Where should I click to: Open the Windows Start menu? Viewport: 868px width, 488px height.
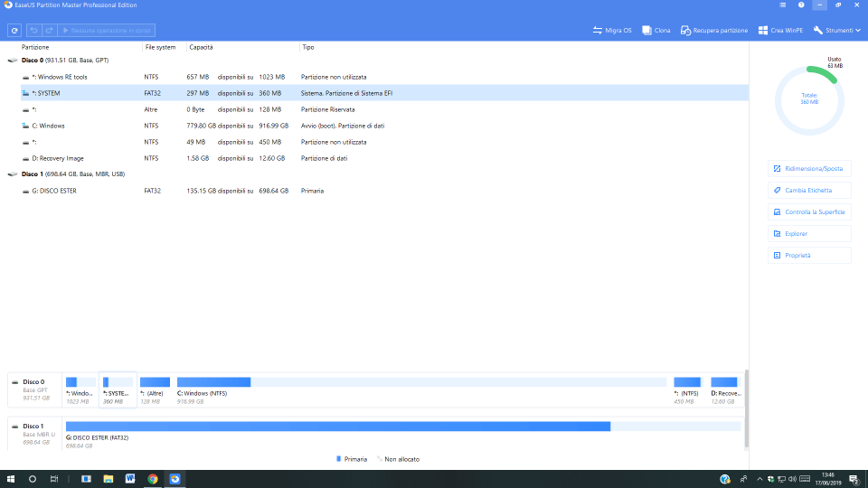point(11,479)
